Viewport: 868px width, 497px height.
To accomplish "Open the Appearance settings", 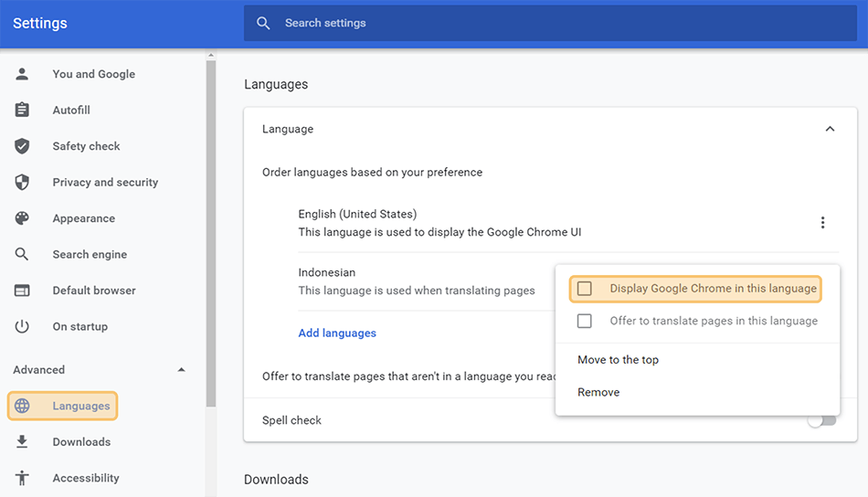I will (x=84, y=218).
